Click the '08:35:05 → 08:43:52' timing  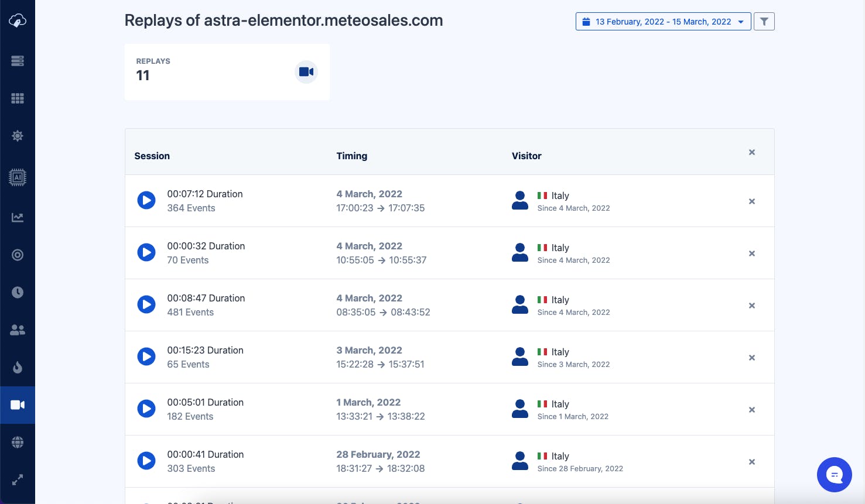tap(383, 312)
